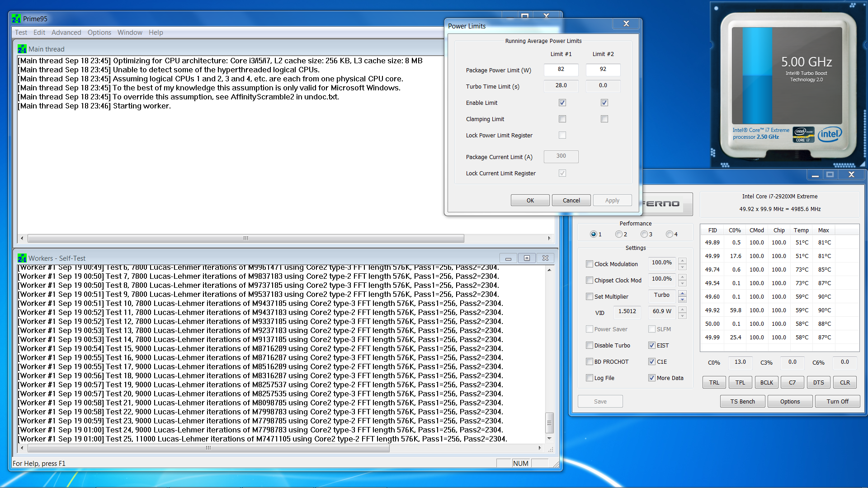The width and height of the screenshot is (868, 488).
Task: Launch TS Bench benchmark
Action: 743,401
